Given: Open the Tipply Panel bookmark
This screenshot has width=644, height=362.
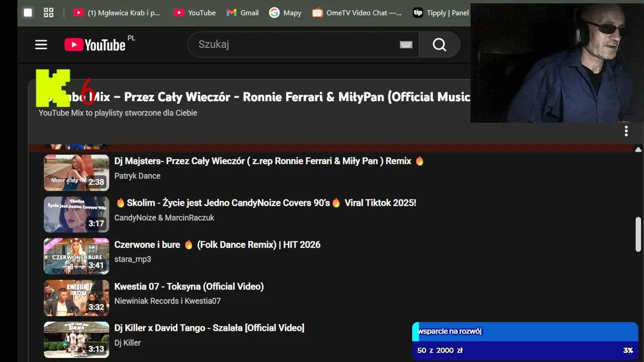Looking at the screenshot, I should tap(441, 13).
